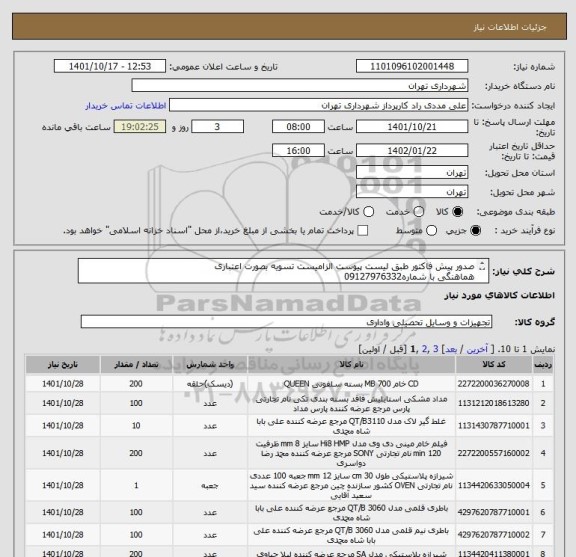The image size is (576, 557).
Task: Choose the جزیی purchase type radio
Action: 475,230
